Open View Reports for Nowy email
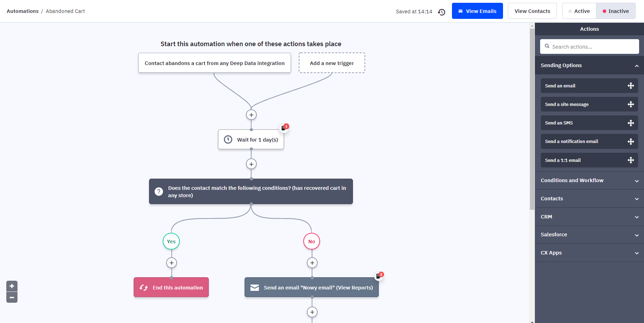This screenshot has width=644, height=323. pyautogui.click(x=354, y=287)
